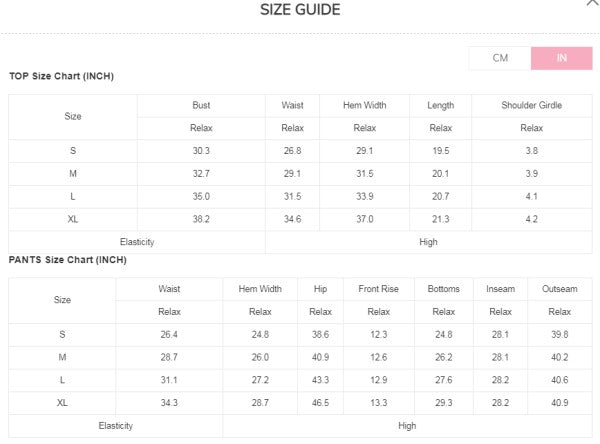Viewport: 600px width, 444px height.
Task: Select the M row label in pants chart
Action: 62,357
